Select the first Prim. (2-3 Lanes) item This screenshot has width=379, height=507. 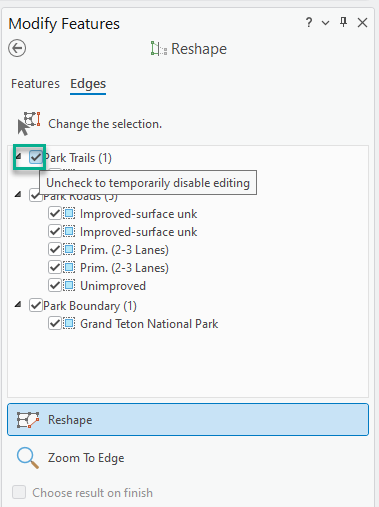click(124, 250)
